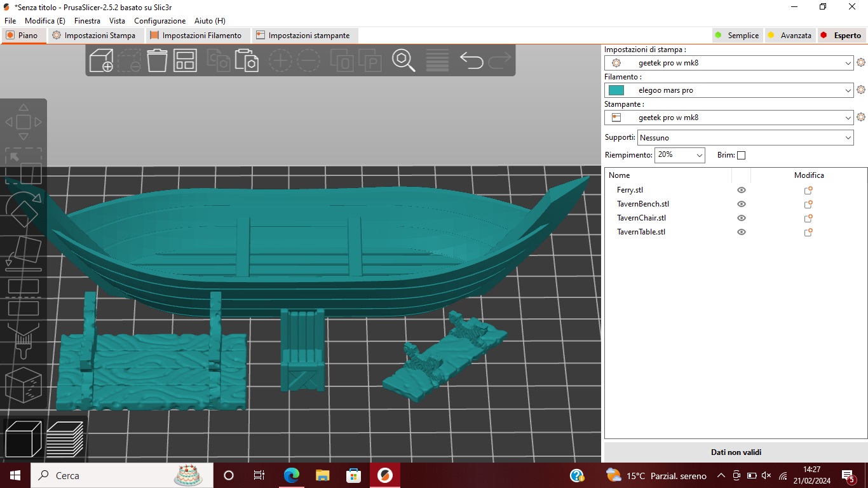This screenshot has height=488, width=868.
Task: Select the Scale tool
Action: [x=24, y=166]
